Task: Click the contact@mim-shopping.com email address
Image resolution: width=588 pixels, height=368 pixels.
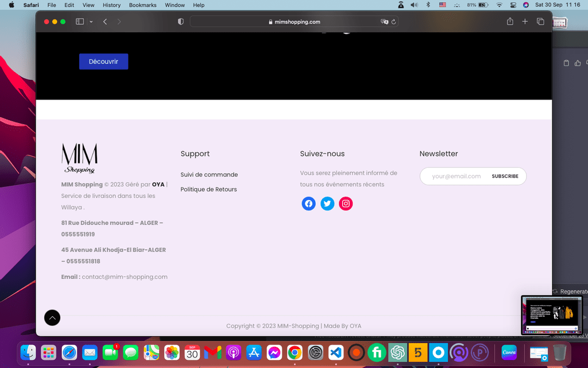Action: [x=125, y=277]
